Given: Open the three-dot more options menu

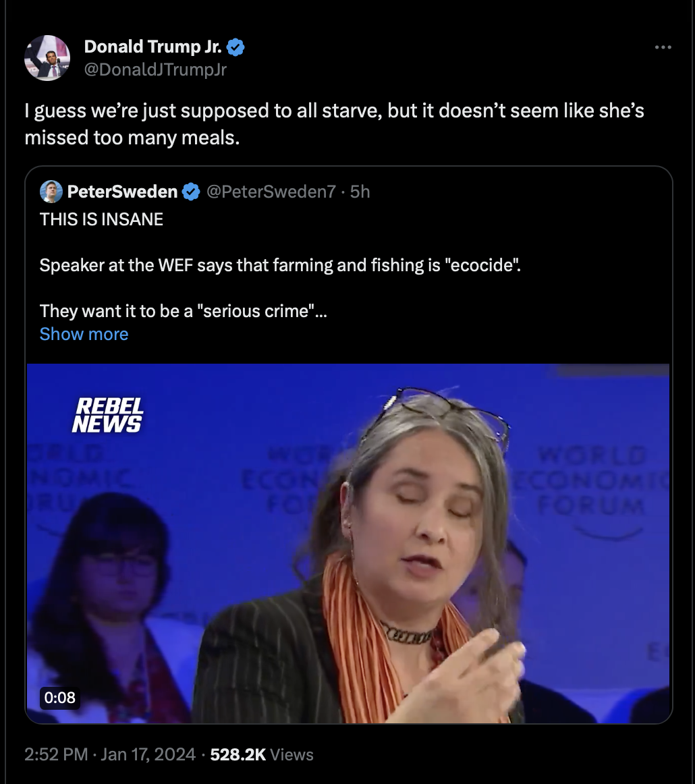Looking at the screenshot, I should click(663, 48).
